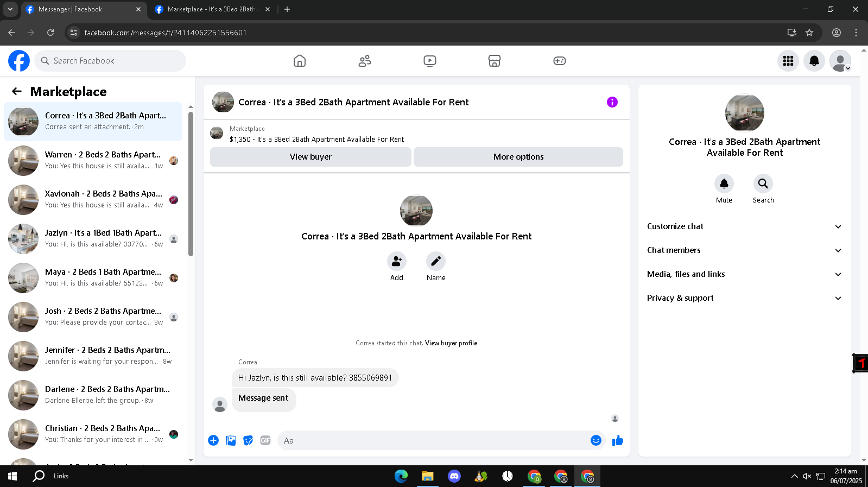
Task: Open the Jazlyn 1Bed 1Bath chat
Action: (x=93, y=239)
